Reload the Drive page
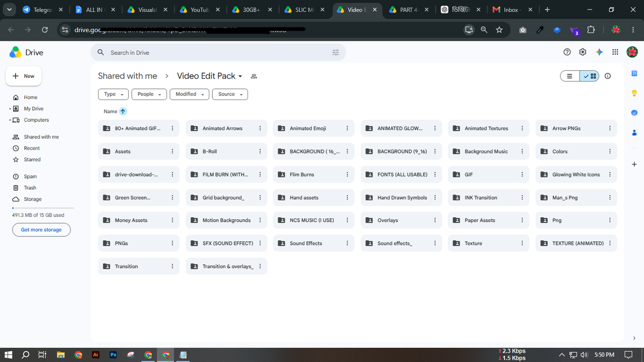The width and height of the screenshot is (644, 362). 45,30
